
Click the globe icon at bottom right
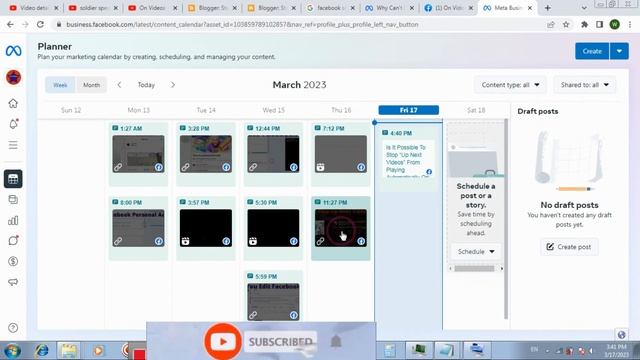coord(621,335)
